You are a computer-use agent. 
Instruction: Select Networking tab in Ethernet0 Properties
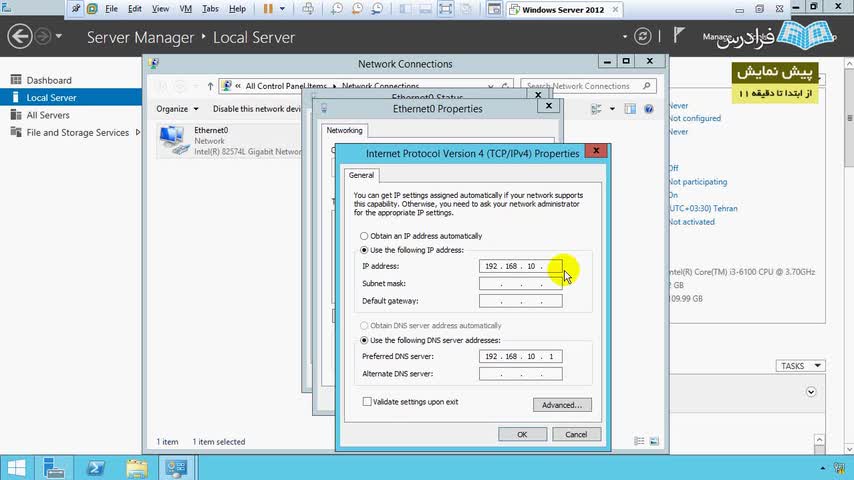(x=344, y=130)
